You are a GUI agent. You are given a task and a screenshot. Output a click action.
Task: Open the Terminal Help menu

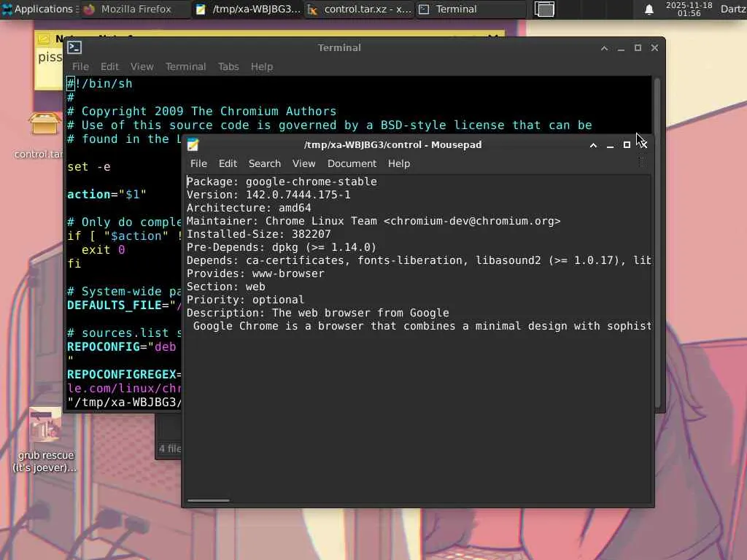click(x=262, y=66)
